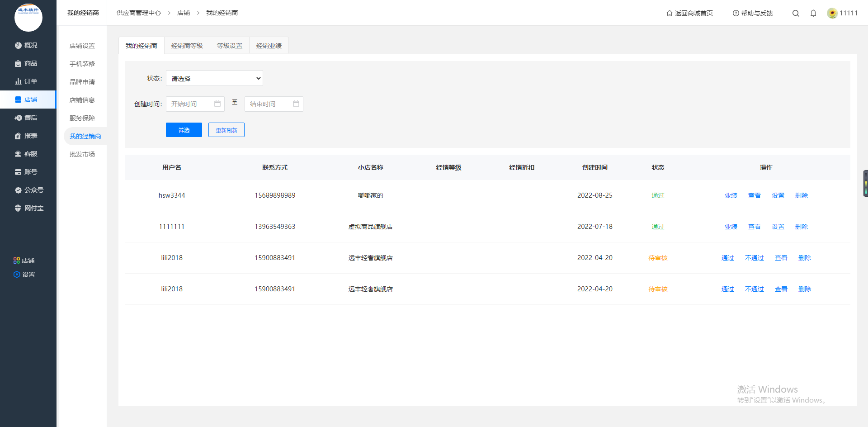Click 设置 for user 1111111
Image resolution: width=868 pixels, height=427 pixels.
[778, 227]
